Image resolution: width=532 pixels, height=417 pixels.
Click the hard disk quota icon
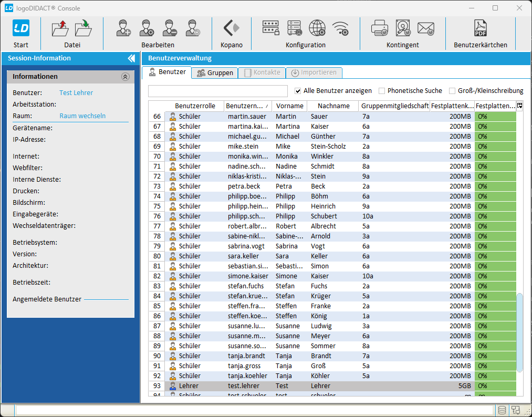click(403, 28)
